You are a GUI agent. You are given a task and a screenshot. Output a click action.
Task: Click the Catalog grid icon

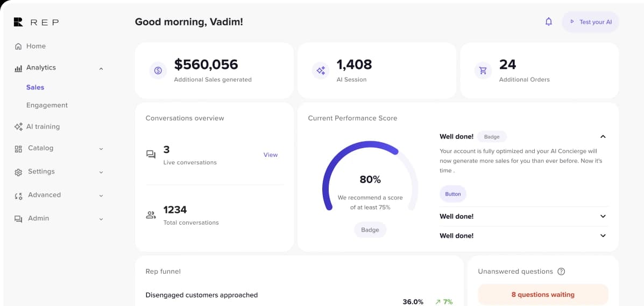pyautogui.click(x=18, y=149)
